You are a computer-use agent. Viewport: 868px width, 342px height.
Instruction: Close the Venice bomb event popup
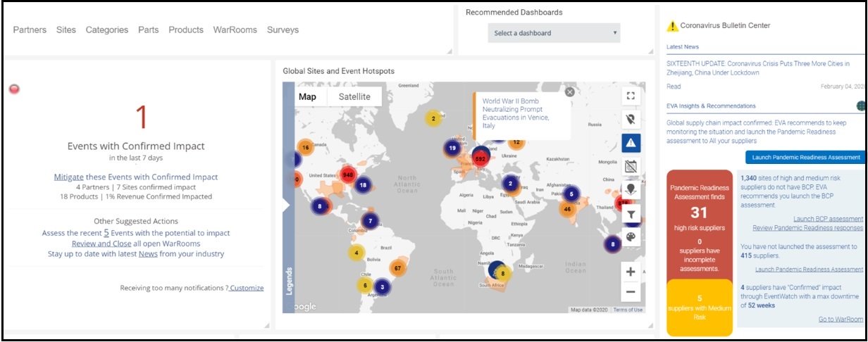tap(569, 91)
